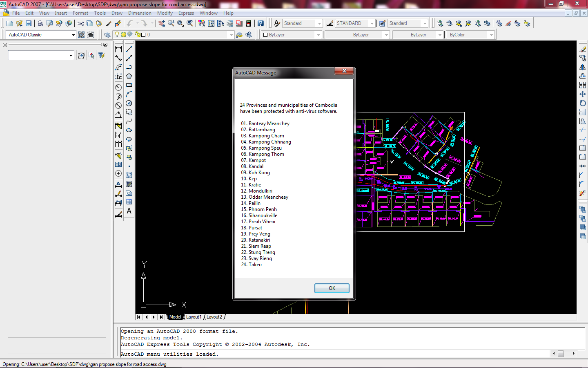Open the Insert menu
This screenshot has height=368, width=588.
pyautogui.click(x=61, y=13)
